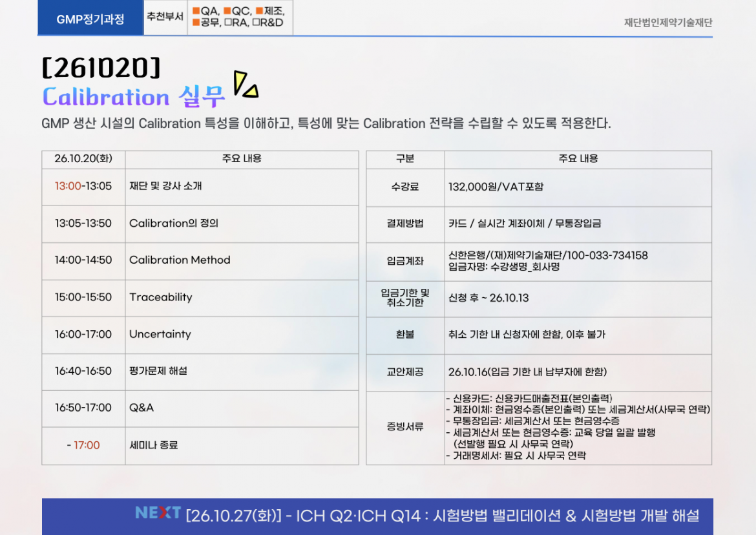Toggle the QC department checkbox
Image resolution: width=756 pixels, height=535 pixels.
[x=227, y=11]
